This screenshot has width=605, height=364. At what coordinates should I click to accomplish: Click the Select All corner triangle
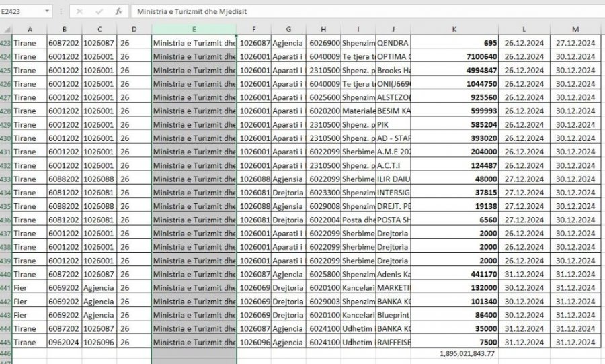pos(6,29)
